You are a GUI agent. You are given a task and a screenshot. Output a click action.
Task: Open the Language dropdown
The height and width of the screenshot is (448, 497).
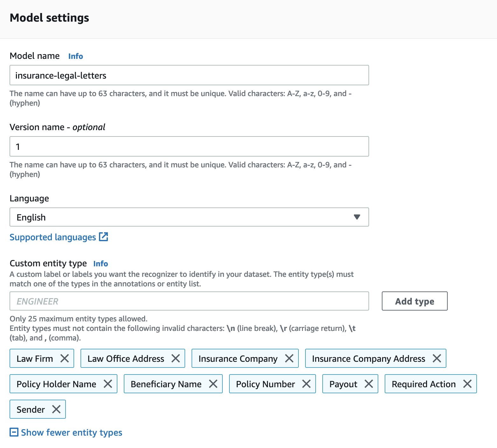coord(189,217)
